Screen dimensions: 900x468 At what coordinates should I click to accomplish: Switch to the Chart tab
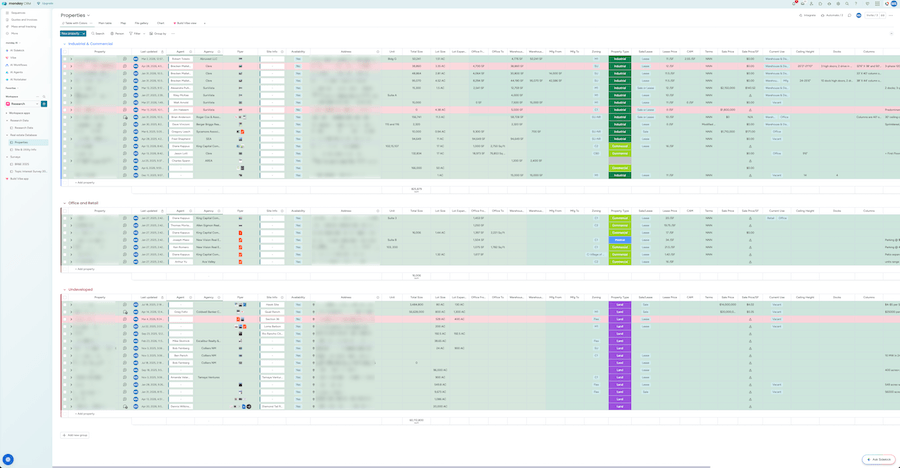(x=161, y=24)
